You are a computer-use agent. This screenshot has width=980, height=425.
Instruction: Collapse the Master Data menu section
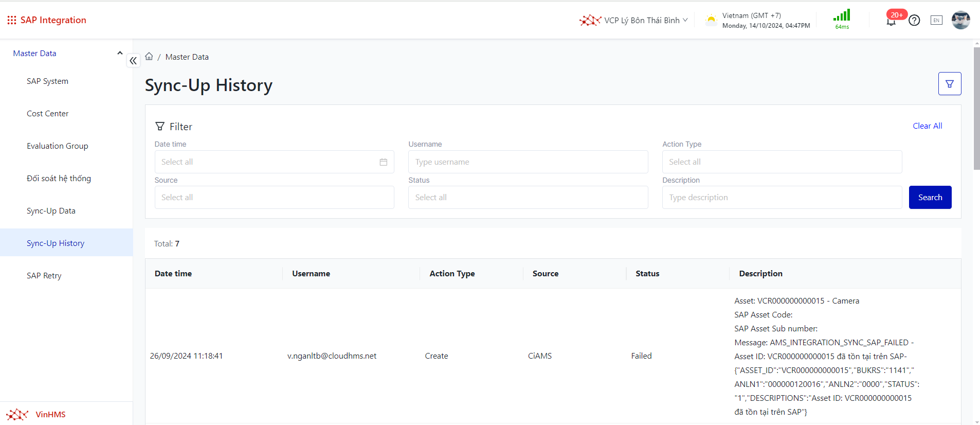(x=120, y=53)
